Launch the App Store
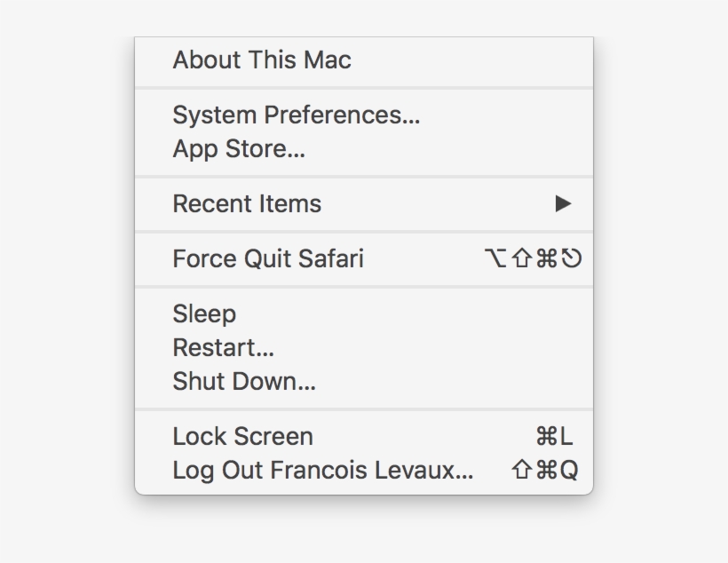 click(x=238, y=148)
